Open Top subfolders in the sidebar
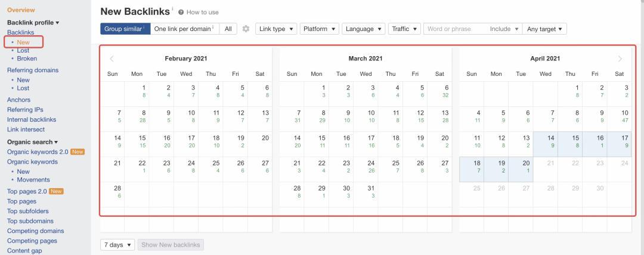 tap(28, 211)
